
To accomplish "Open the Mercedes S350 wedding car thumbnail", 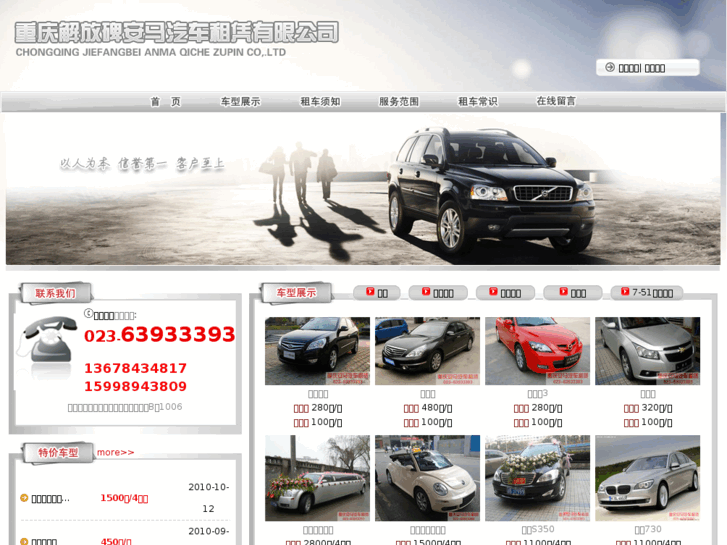I will click(x=537, y=478).
